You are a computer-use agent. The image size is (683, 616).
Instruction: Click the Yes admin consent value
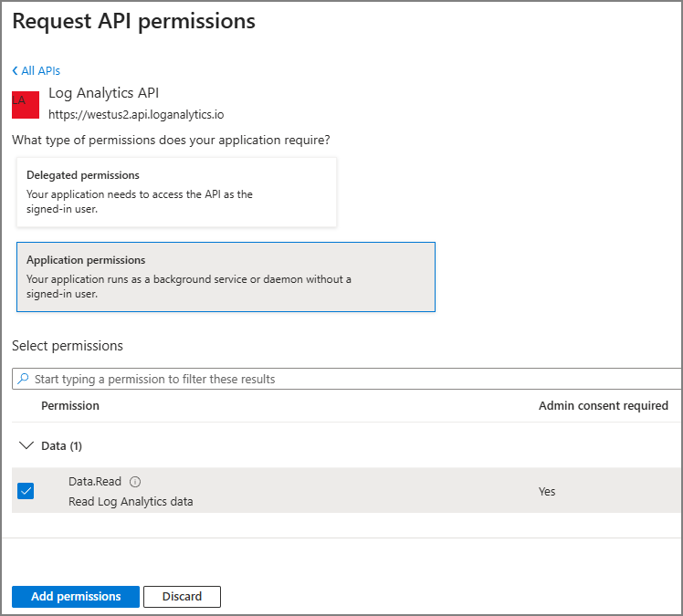click(x=547, y=492)
